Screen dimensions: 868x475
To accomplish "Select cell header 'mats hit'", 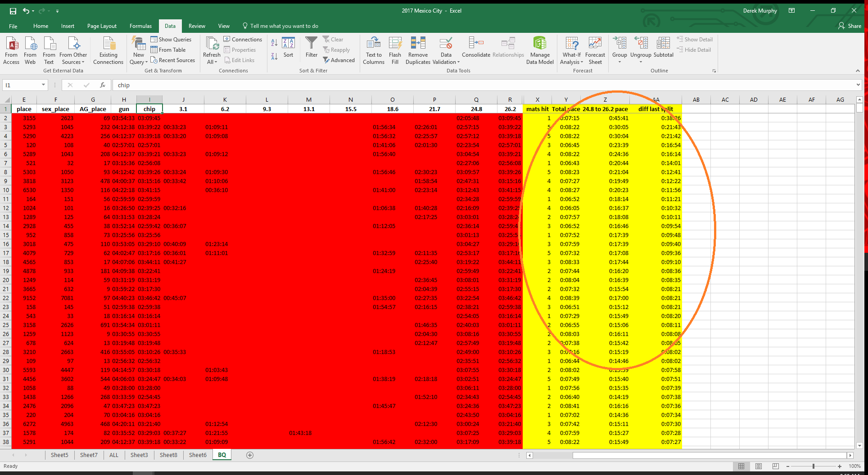I will point(537,109).
